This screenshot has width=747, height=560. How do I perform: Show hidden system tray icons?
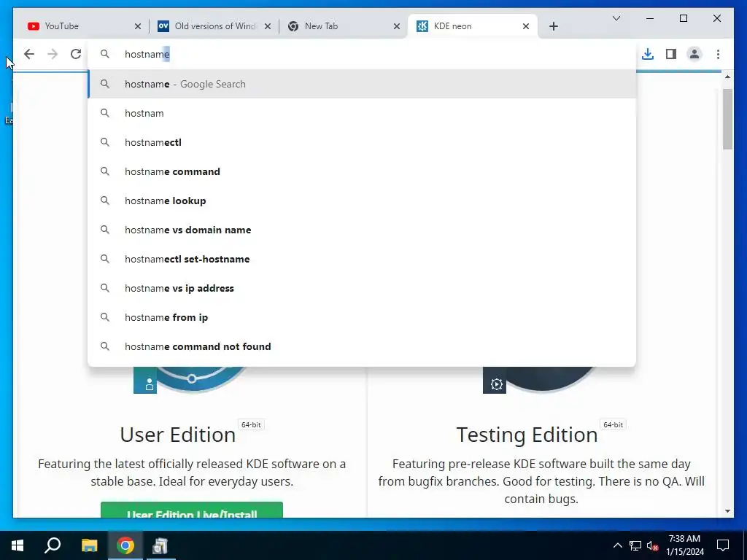pyautogui.click(x=617, y=545)
